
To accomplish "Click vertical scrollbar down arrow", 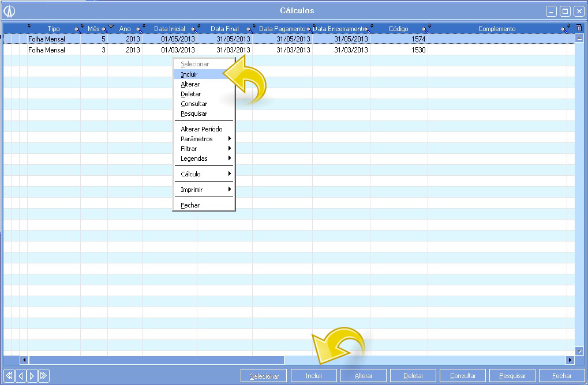I will (579, 351).
